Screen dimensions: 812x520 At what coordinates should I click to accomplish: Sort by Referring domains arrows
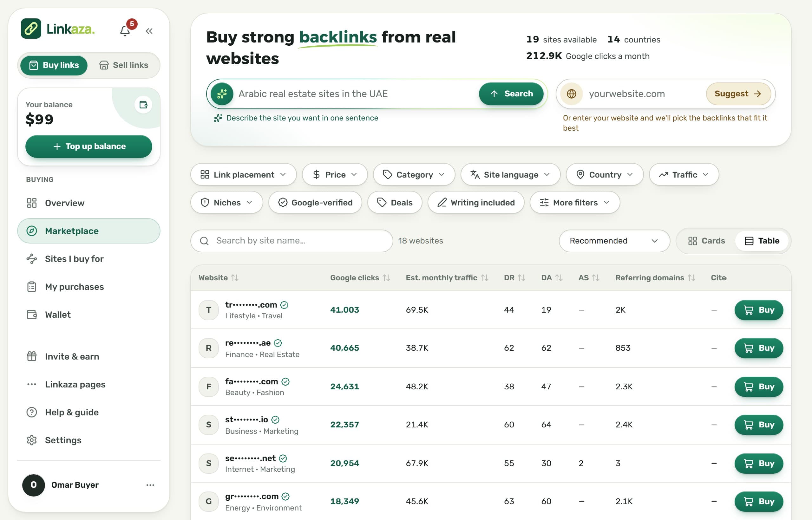(x=691, y=277)
